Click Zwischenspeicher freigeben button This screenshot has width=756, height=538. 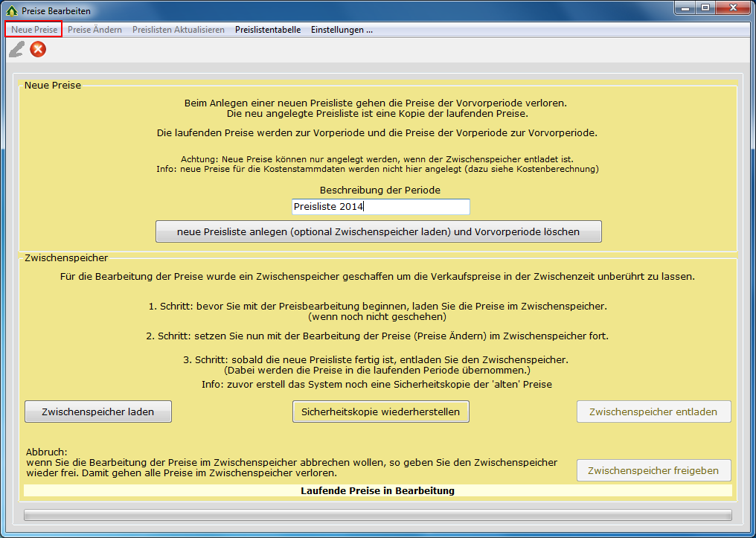[653, 470]
